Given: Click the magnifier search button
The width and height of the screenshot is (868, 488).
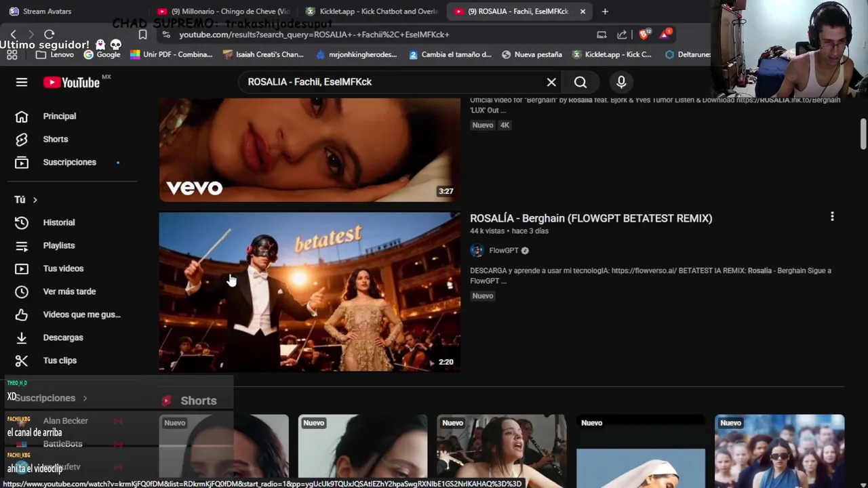Looking at the screenshot, I should tap(580, 82).
